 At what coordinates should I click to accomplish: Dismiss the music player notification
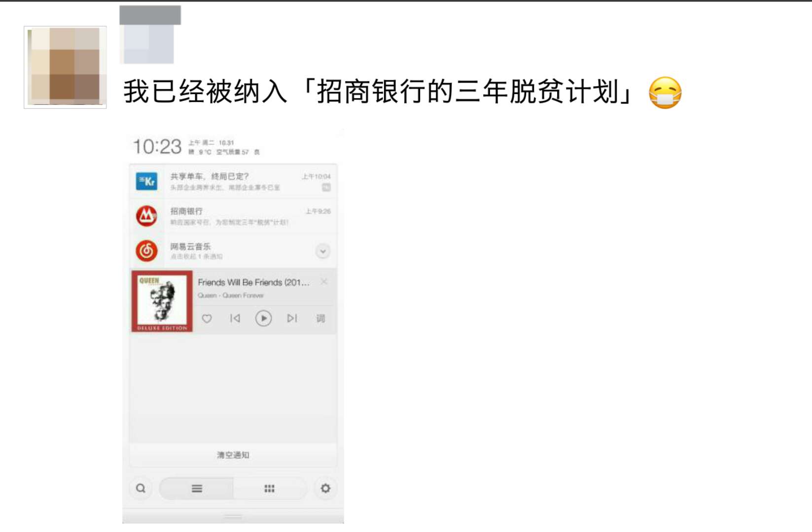click(x=324, y=281)
